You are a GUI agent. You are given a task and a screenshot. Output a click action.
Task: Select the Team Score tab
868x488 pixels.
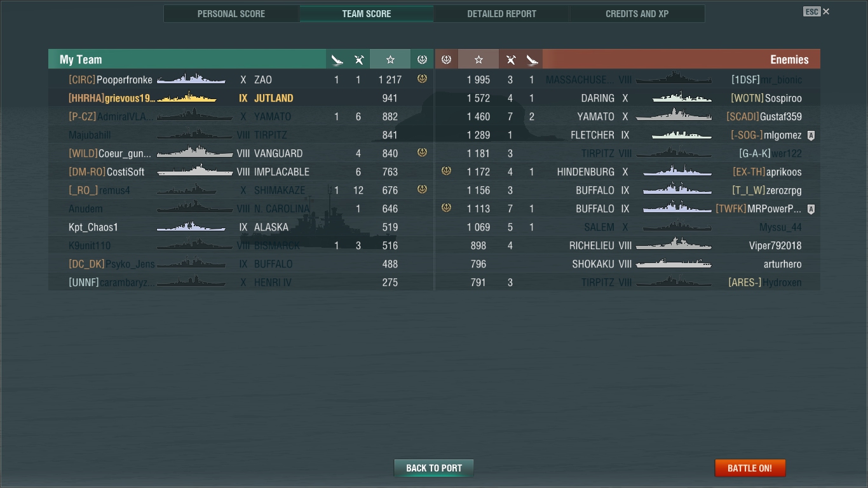(367, 13)
